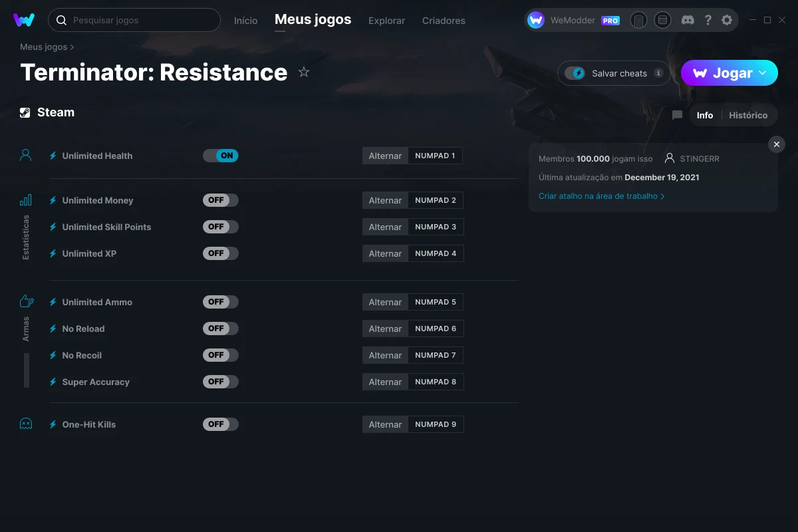Screen dimensions: 798x532
Task: Click the Steam platform icon
Action: pyautogui.click(x=25, y=112)
